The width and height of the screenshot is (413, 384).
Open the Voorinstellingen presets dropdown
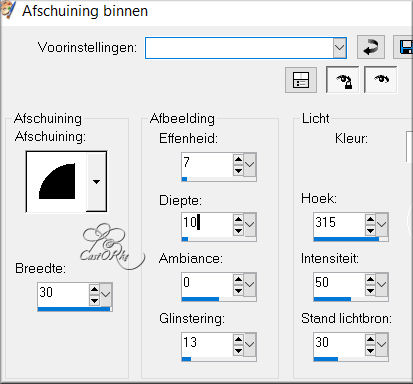(339, 48)
